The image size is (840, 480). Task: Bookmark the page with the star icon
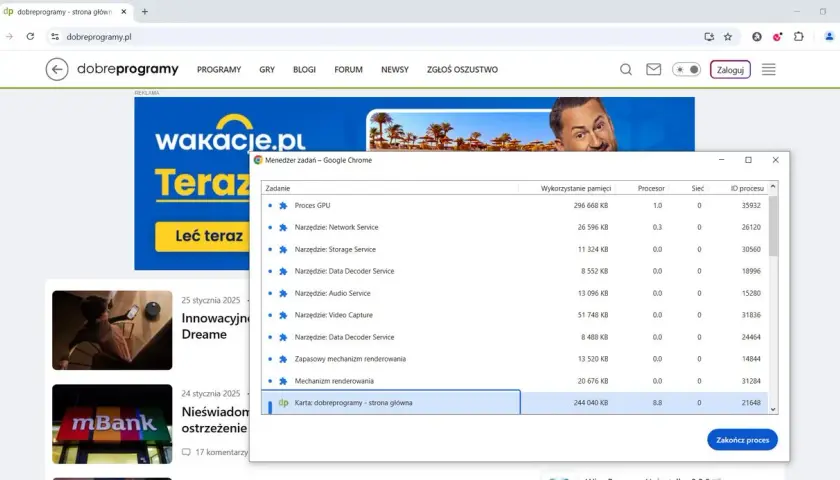click(x=728, y=36)
